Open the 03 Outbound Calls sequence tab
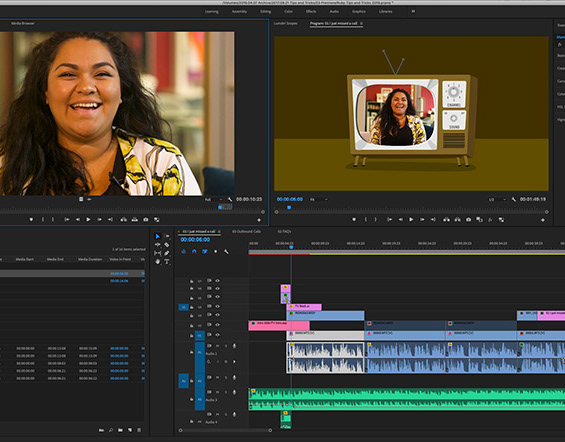 pos(246,231)
